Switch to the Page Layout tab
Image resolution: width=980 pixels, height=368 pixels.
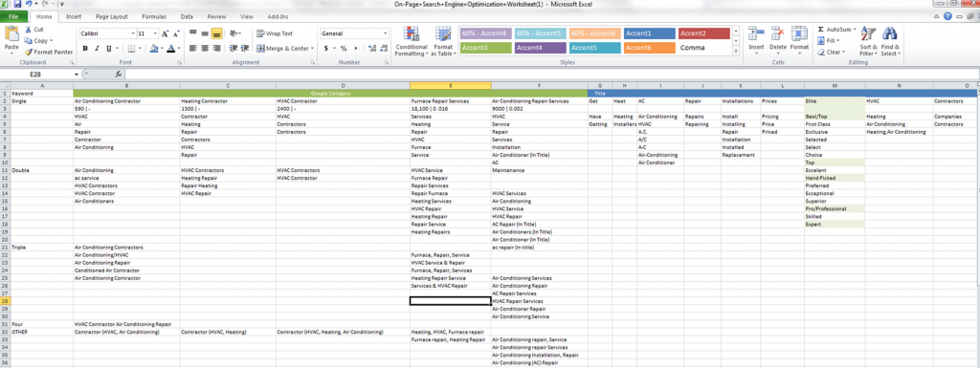point(111,17)
